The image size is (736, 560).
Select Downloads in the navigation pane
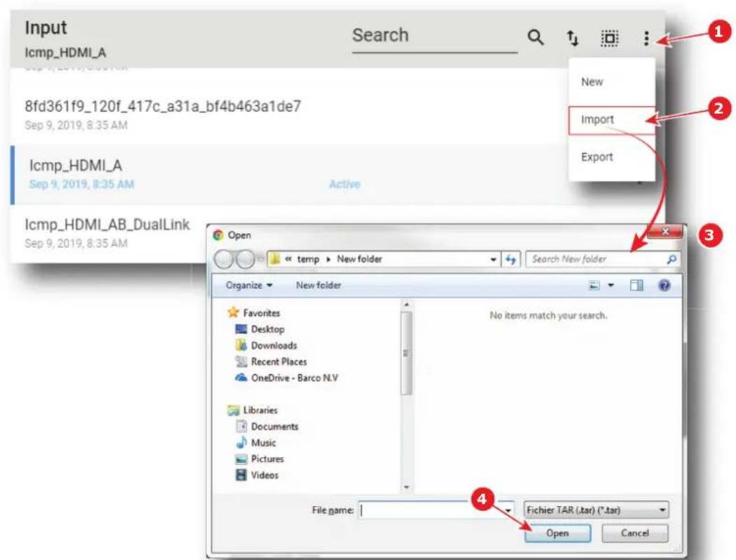266,346
